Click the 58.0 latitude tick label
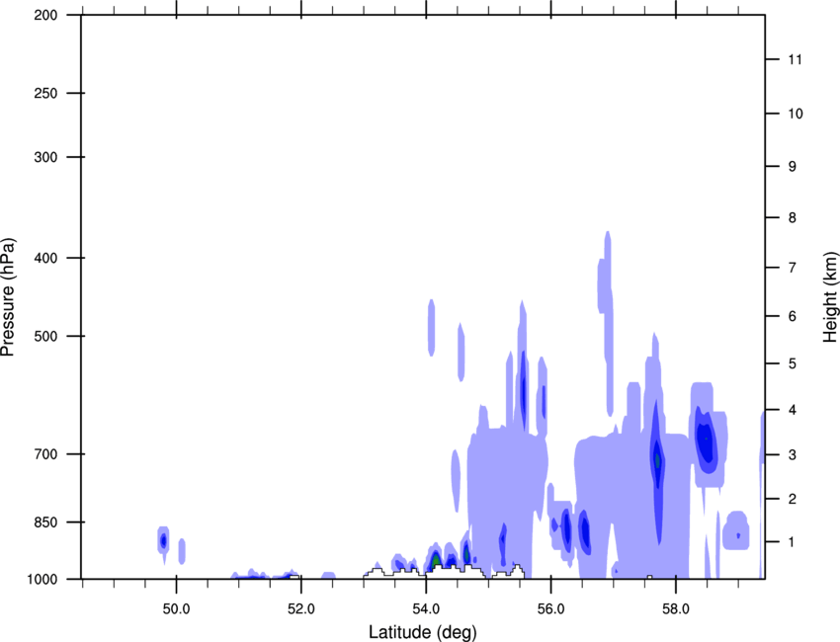 pos(676,609)
